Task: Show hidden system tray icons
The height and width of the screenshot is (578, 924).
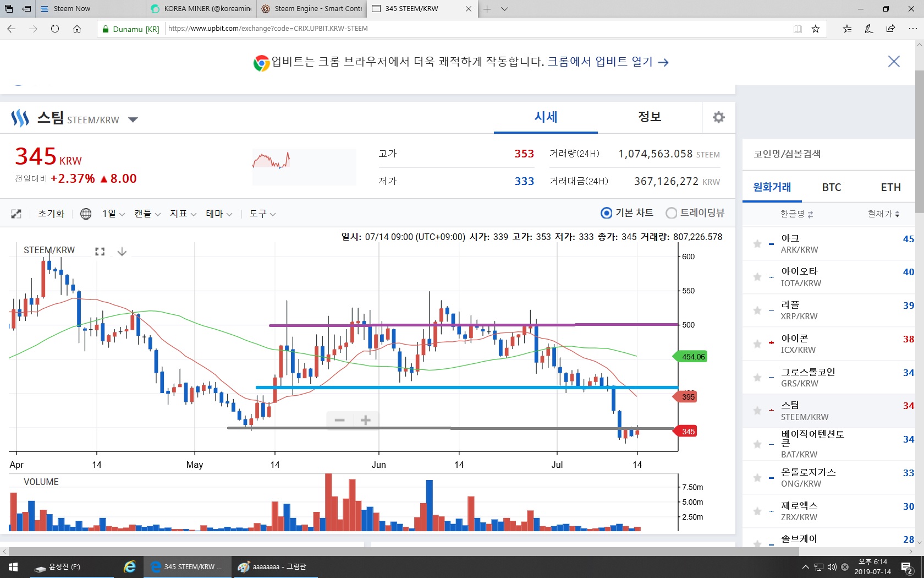Action: pyautogui.click(x=806, y=567)
